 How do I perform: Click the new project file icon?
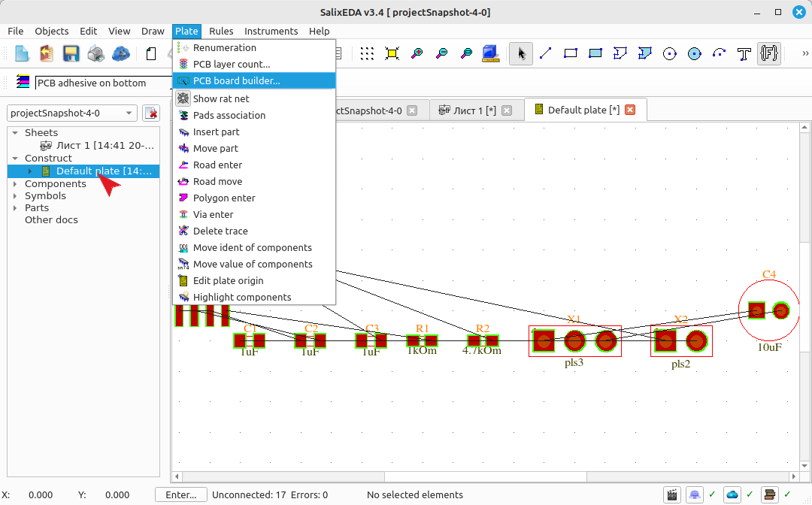click(22, 53)
